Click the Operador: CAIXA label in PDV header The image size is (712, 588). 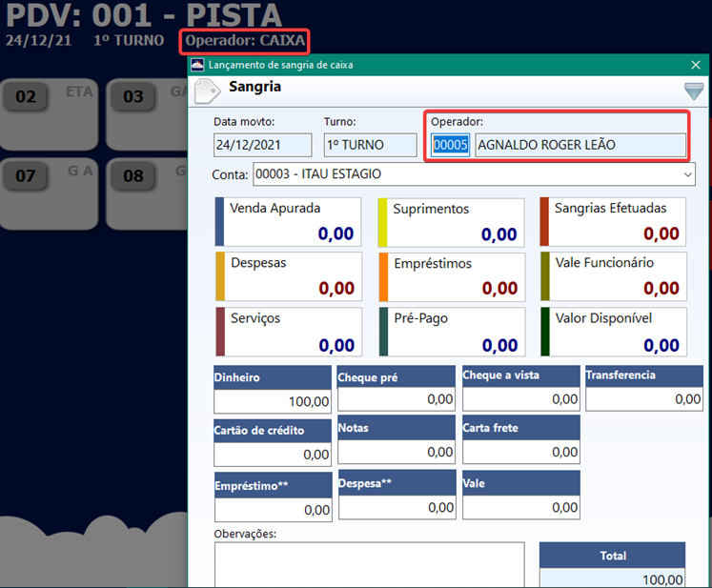[x=245, y=40]
